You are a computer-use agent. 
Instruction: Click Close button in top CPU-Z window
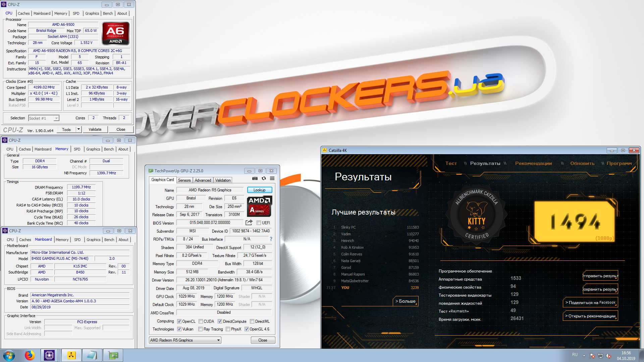(x=121, y=129)
